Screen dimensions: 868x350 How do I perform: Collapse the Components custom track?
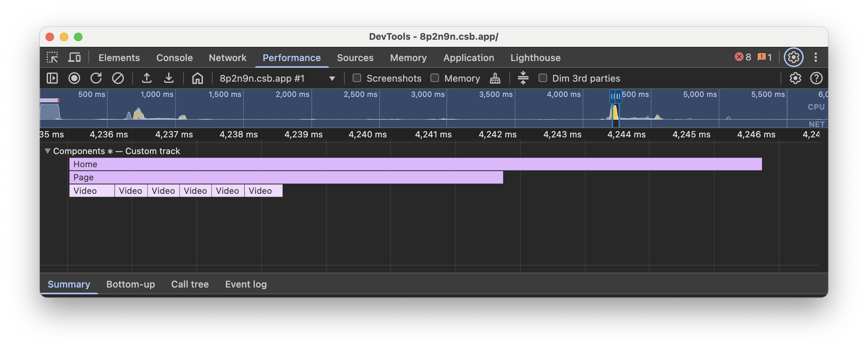[48, 151]
